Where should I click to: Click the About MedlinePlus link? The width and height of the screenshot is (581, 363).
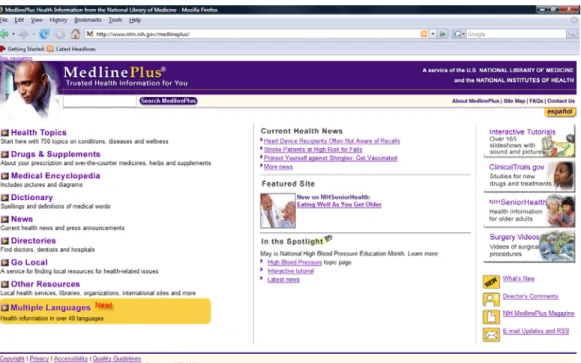[475, 101]
